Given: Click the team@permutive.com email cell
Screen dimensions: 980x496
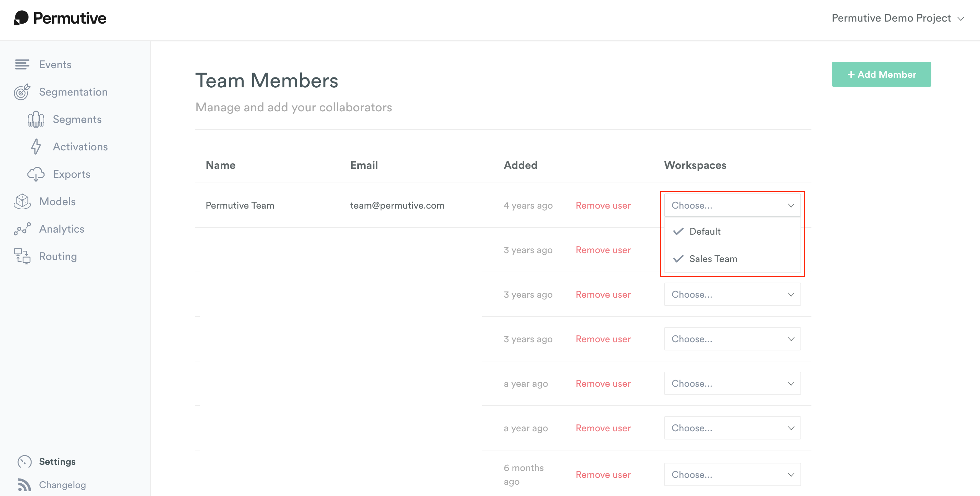Looking at the screenshot, I should tap(397, 206).
